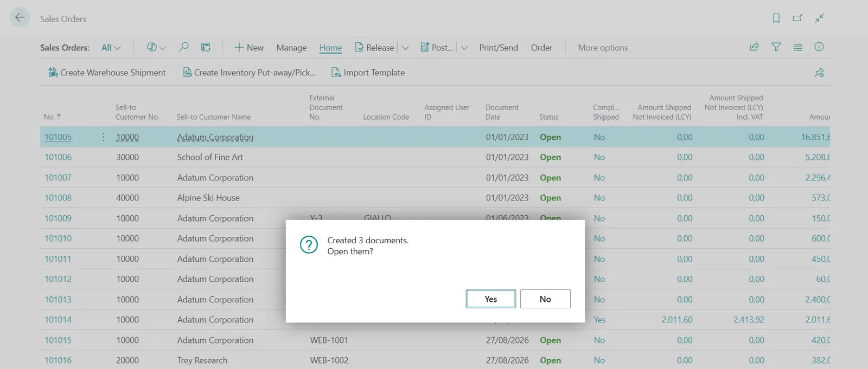Show More options
868x369 pixels.
603,48
